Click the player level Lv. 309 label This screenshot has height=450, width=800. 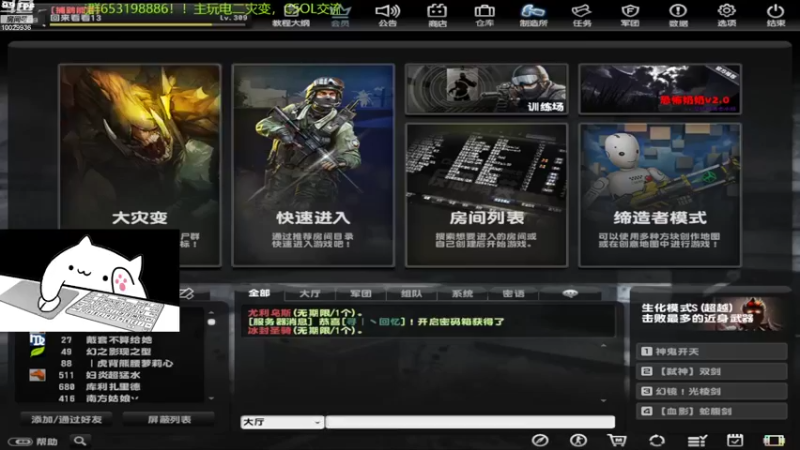[233, 18]
